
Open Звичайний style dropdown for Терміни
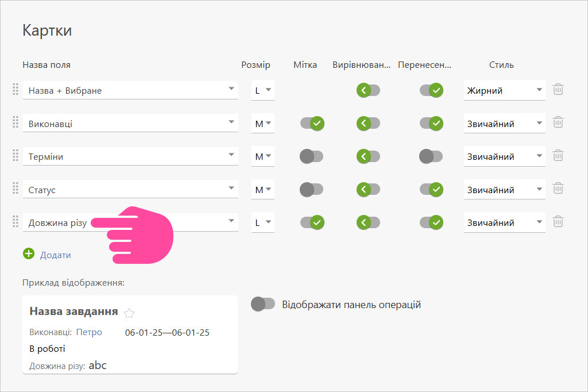coord(504,156)
